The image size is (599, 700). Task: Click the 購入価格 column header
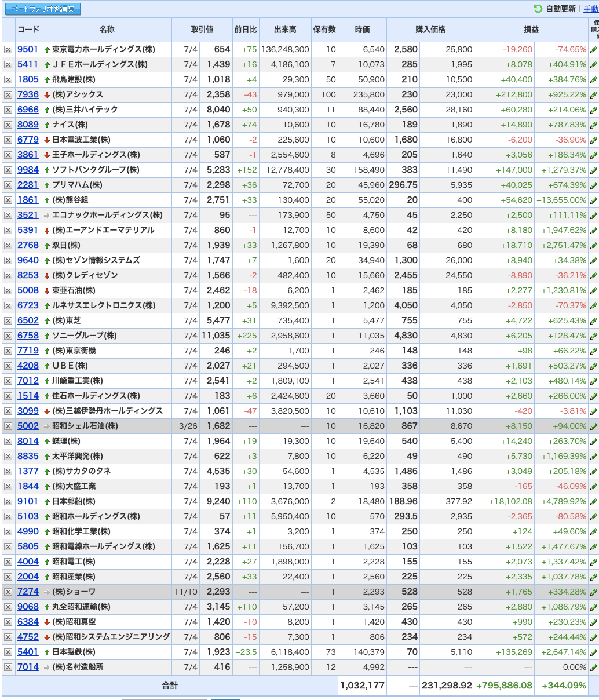(430, 30)
